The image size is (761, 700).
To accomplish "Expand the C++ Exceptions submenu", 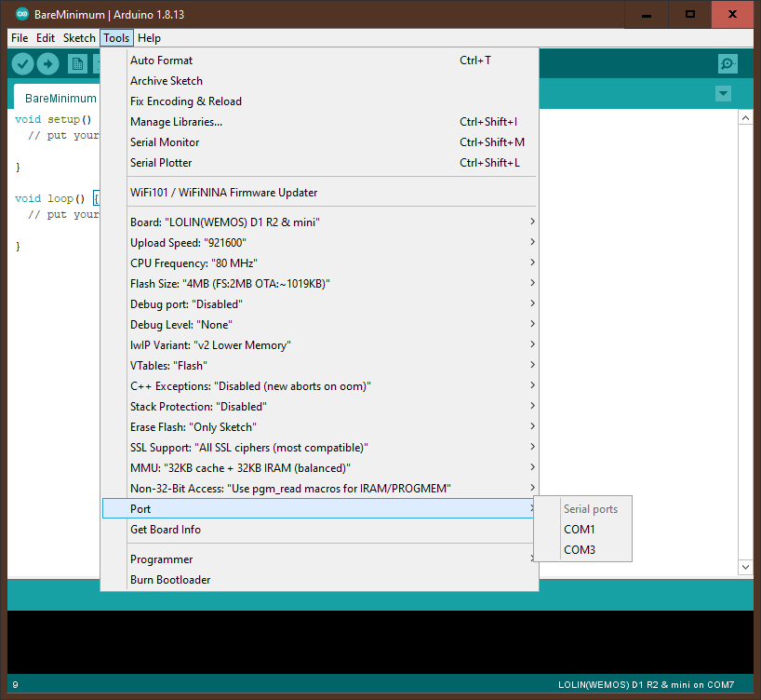I will click(x=319, y=385).
